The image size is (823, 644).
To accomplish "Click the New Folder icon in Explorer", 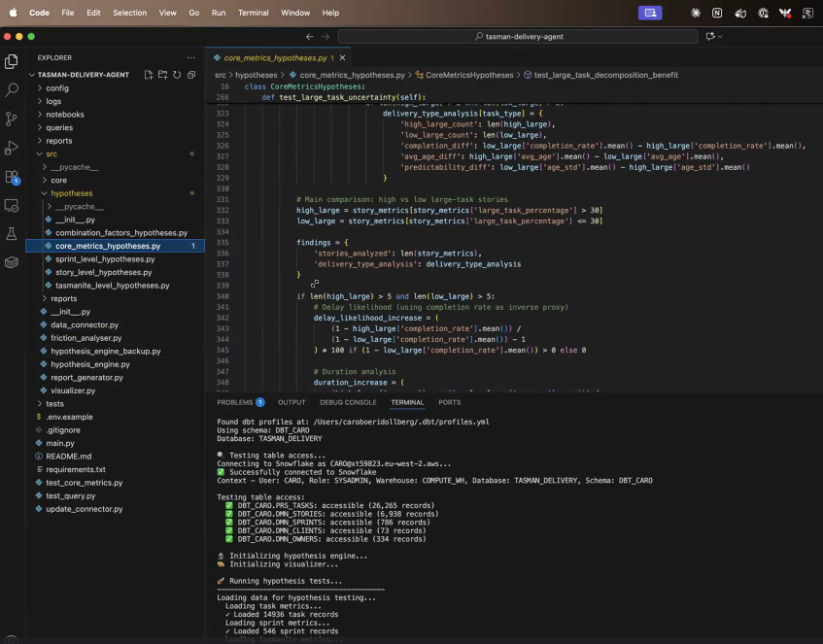I will point(162,75).
